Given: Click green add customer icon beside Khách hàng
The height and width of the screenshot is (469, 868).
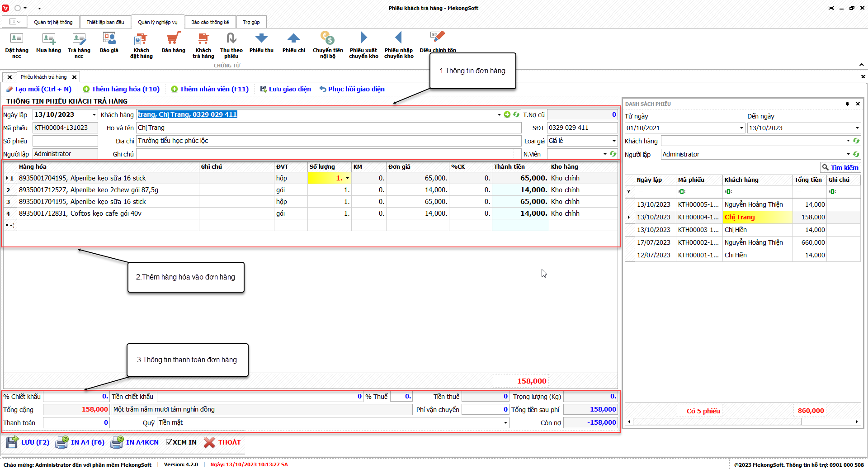Looking at the screenshot, I should pos(507,115).
